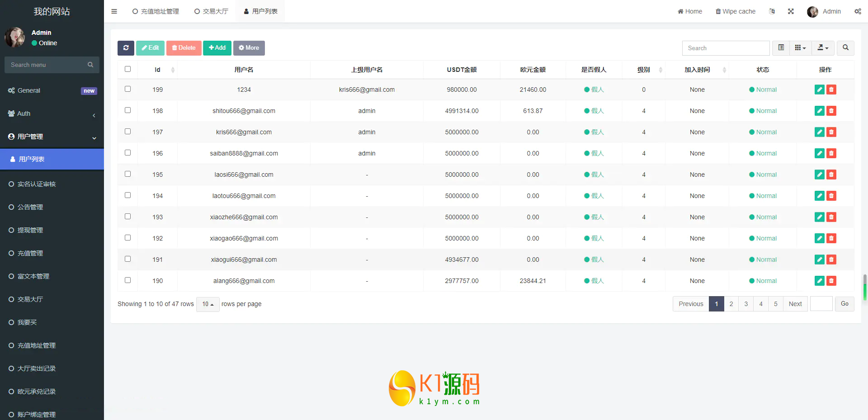The image size is (868, 420).
Task: Tick the checkbox for row 190
Action: [x=127, y=280]
